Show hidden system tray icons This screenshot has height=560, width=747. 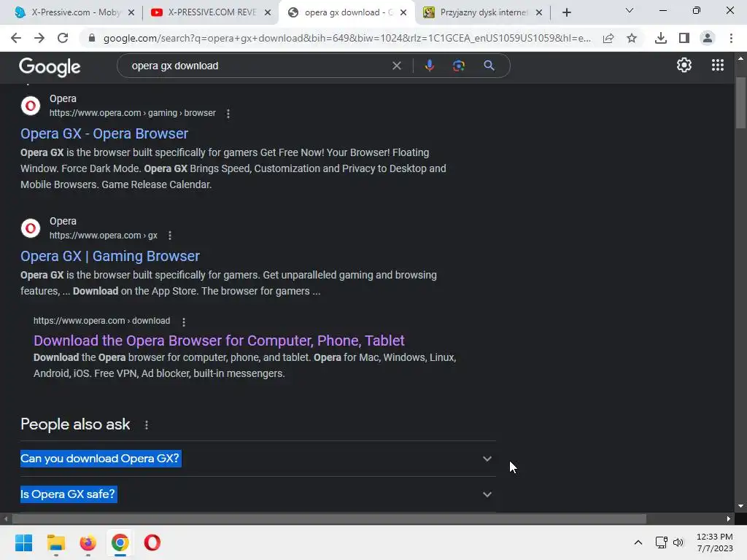[x=638, y=542]
